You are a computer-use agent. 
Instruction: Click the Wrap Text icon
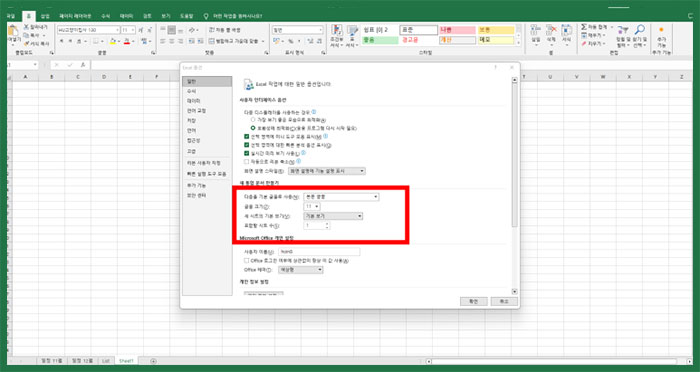coord(212,30)
